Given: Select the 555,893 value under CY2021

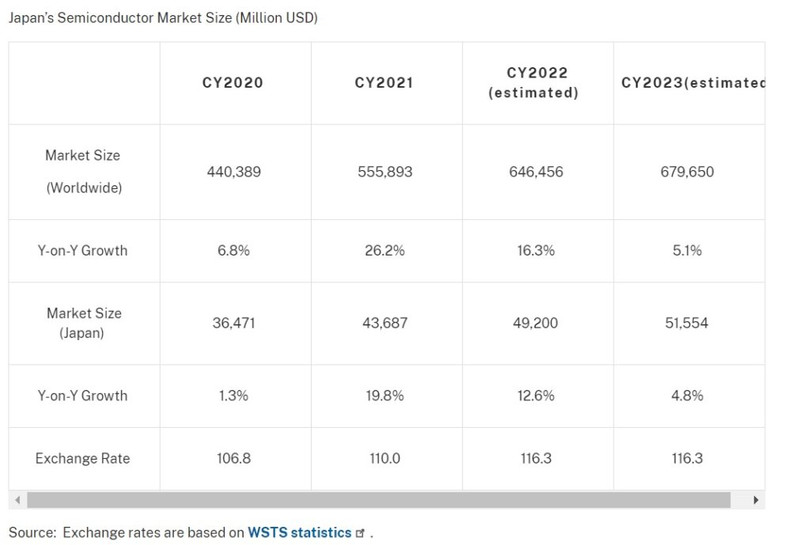Looking at the screenshot, I should tap(385, 172).
